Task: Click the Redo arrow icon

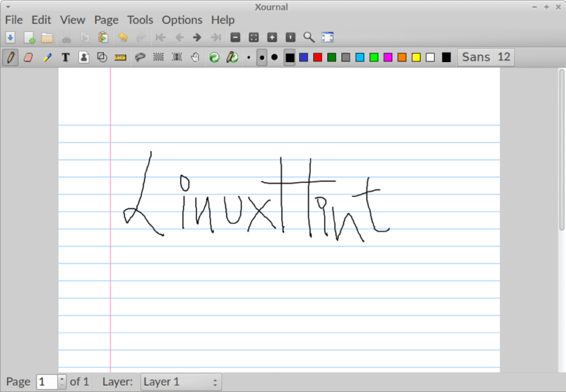Action: (x=140, y=37)
